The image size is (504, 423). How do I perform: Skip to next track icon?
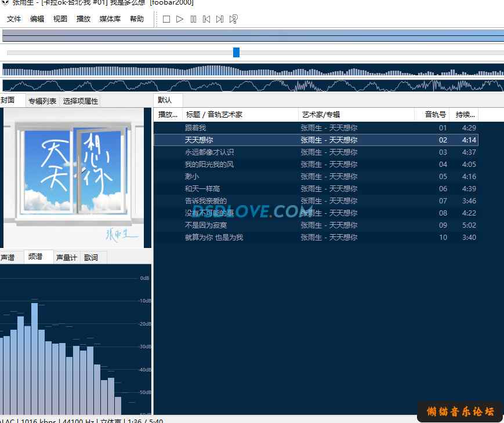pyautogui.click(x=220, y=19)
